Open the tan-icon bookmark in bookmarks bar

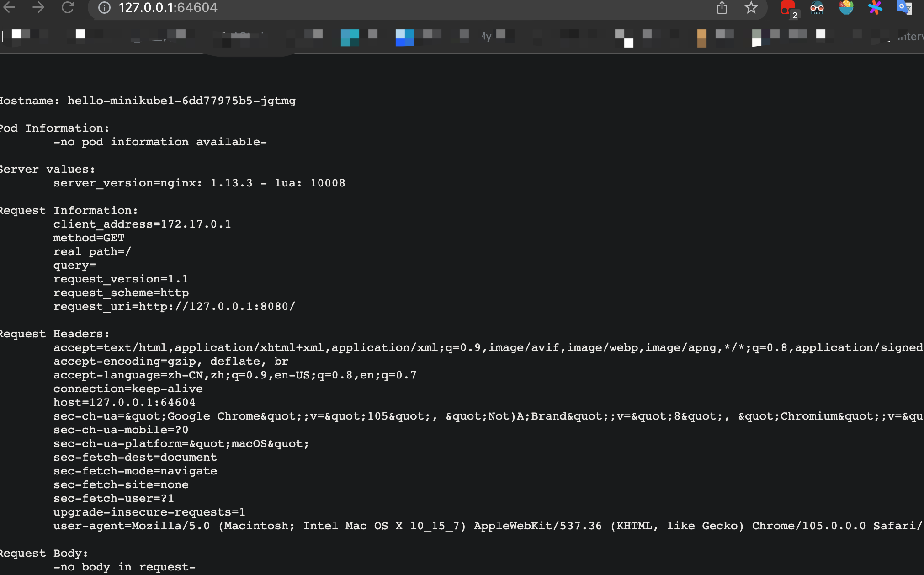701,38
